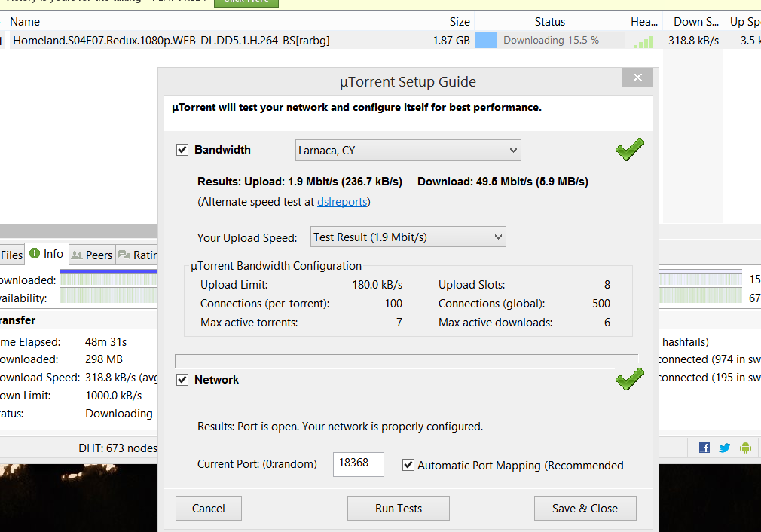Click the Android icon in status bar
This screenshot has width=761, height=532.
[x=745, y=448]
